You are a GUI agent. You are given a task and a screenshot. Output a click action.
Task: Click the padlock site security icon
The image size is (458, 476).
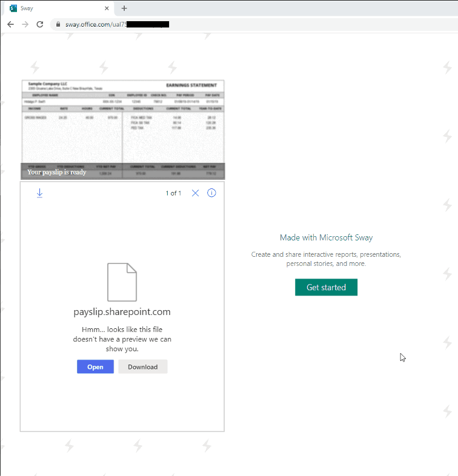click(x=58, y=24)
